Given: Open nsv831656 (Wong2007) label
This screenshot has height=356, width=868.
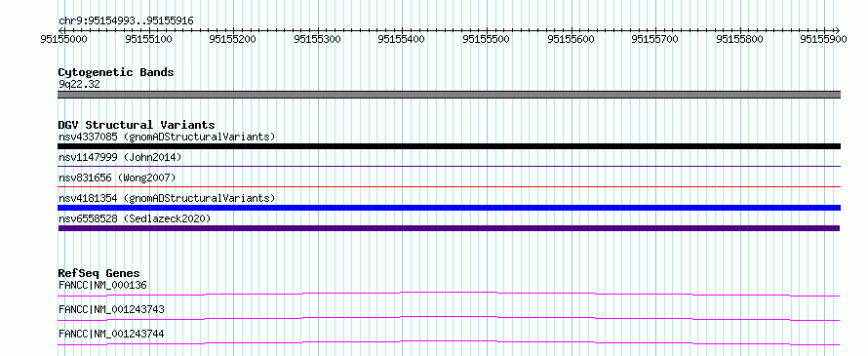Looking at the screenshot, I should point(117,178).
